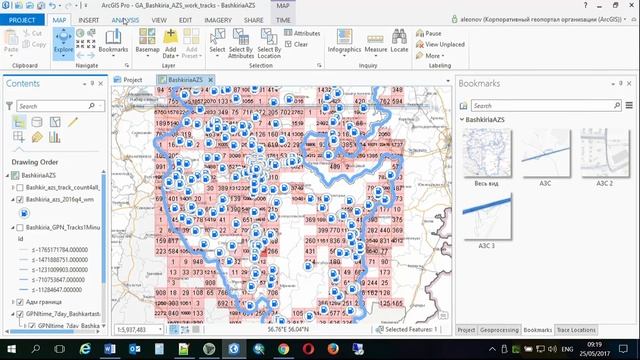Expand Bashkir_azs_track_count4all layer
Screen dimensions: 640x360
pos(13,188)
